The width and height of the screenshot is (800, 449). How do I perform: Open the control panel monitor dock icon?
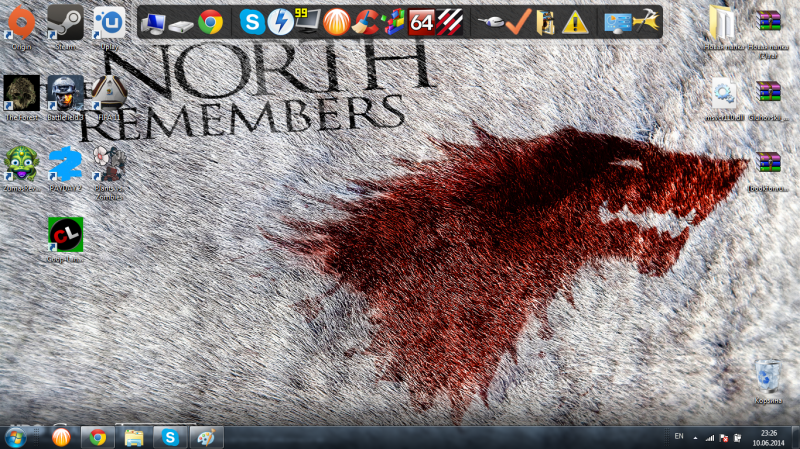pyautogui.click(x=617, y=23)
